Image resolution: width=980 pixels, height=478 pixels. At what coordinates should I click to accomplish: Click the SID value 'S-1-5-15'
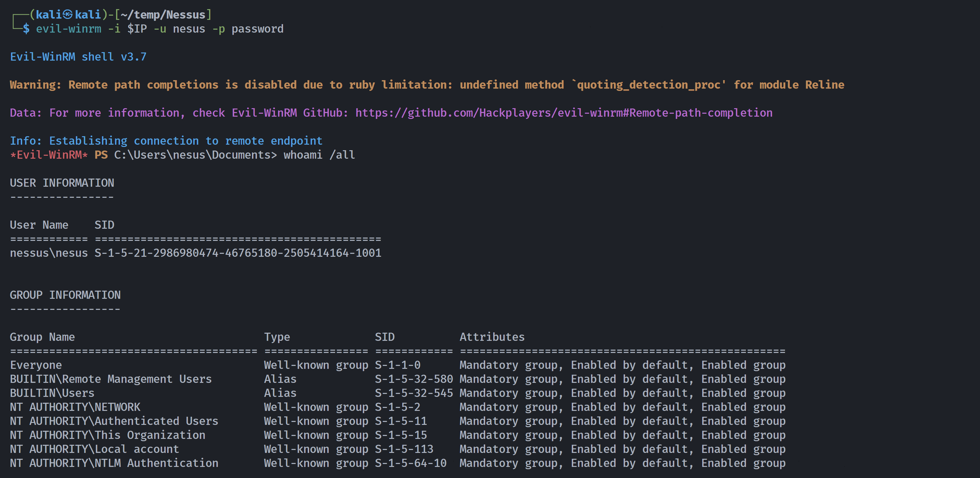401,435
